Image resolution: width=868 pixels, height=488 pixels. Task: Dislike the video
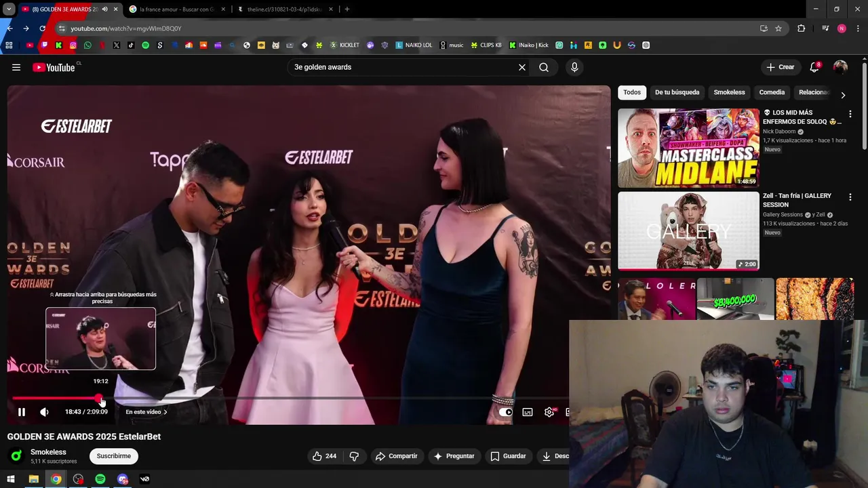pos(354,456)
